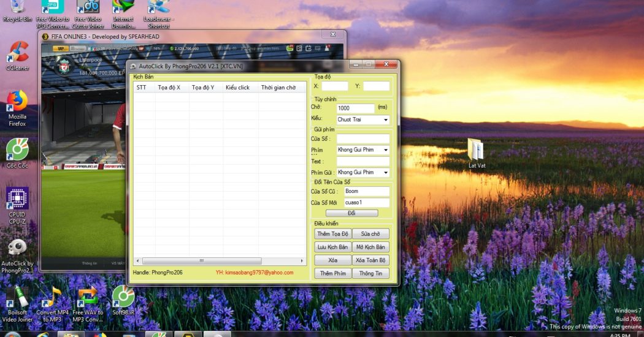This screenshot has width=644, height=337.
Task: Open the Mozilla Firefox desktop icon
Action: coord(17,108)
